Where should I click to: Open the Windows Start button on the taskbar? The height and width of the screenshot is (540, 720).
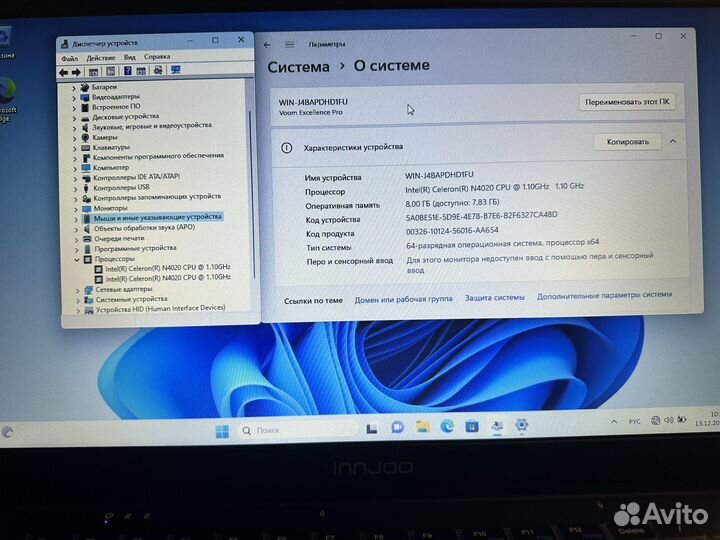click(x=222, y=431)
